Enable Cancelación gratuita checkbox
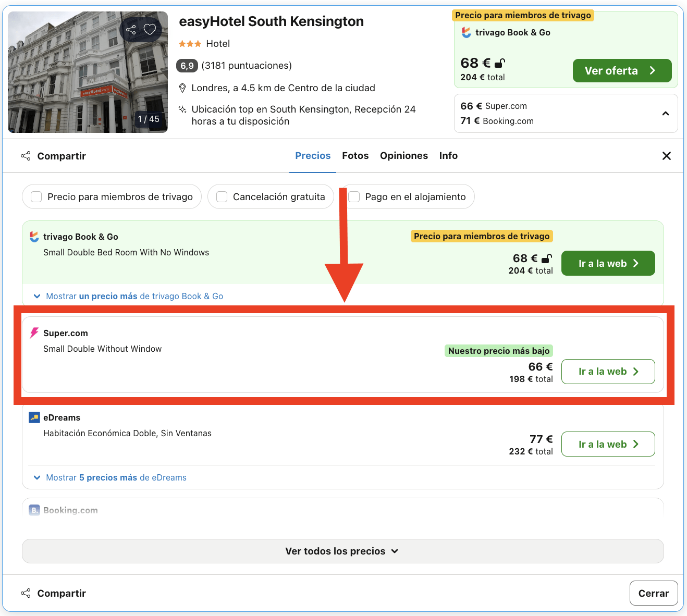687x616 pixels. 222,196
